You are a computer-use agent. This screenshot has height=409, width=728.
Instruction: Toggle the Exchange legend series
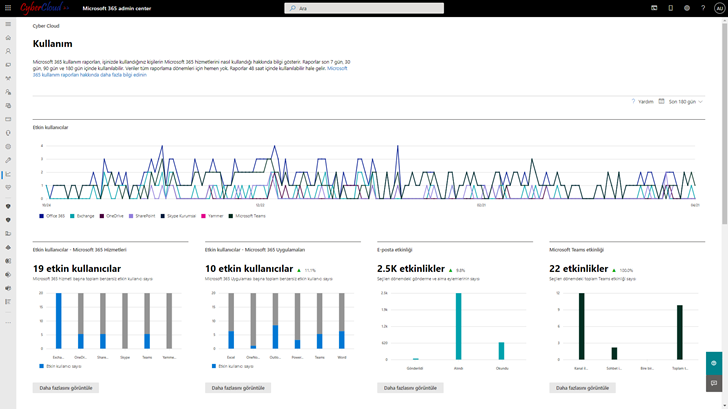click(82, 216)
